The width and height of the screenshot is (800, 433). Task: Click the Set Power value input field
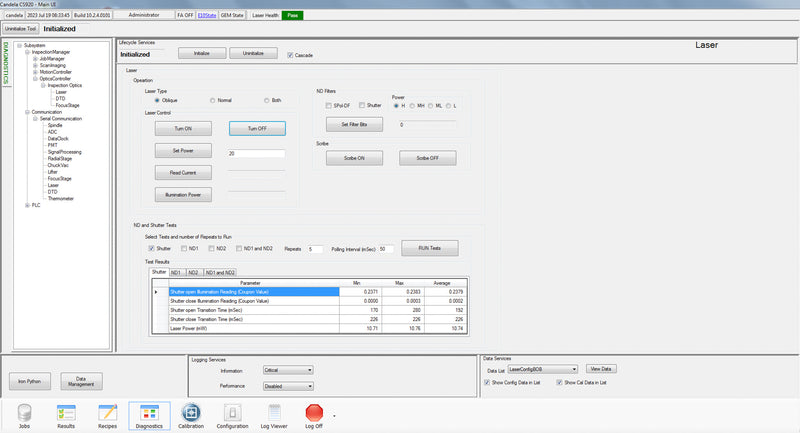pyautogui.click(x=255, y=153)
